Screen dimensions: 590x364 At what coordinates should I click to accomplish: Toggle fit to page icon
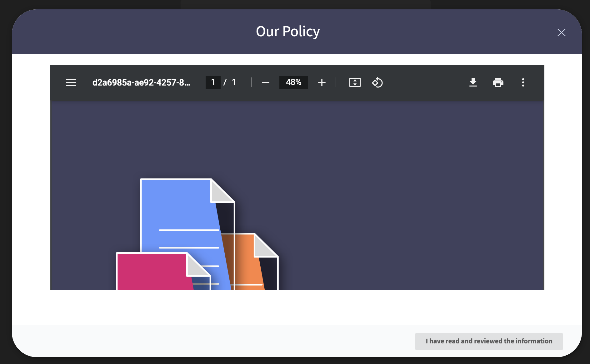click(355, 82)
